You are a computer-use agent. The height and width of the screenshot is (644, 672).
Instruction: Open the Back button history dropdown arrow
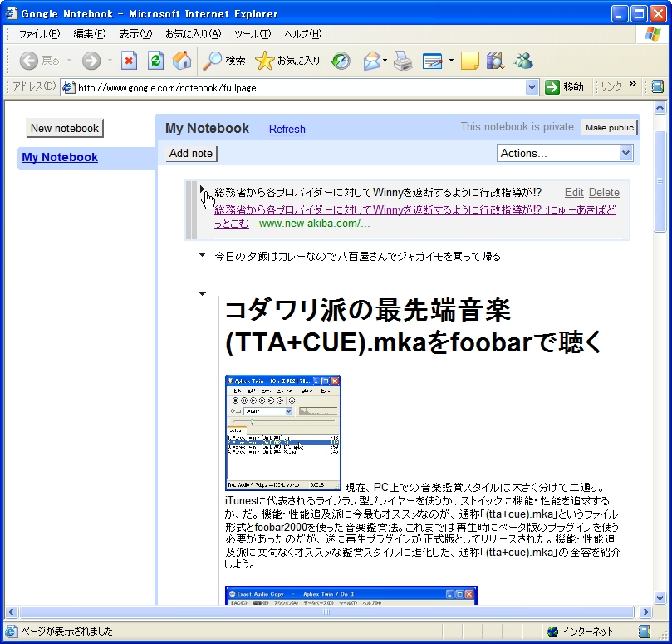click(x=69, y=61)
